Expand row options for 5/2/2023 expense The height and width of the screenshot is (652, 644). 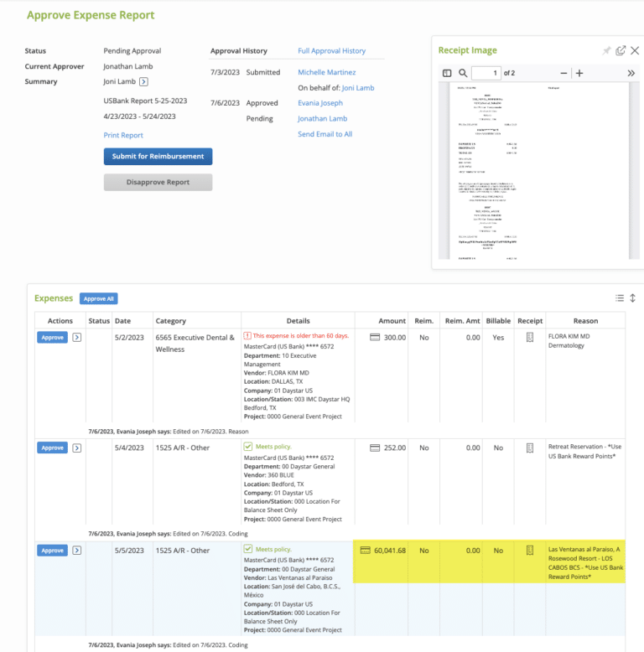click(x=77, y=338)
